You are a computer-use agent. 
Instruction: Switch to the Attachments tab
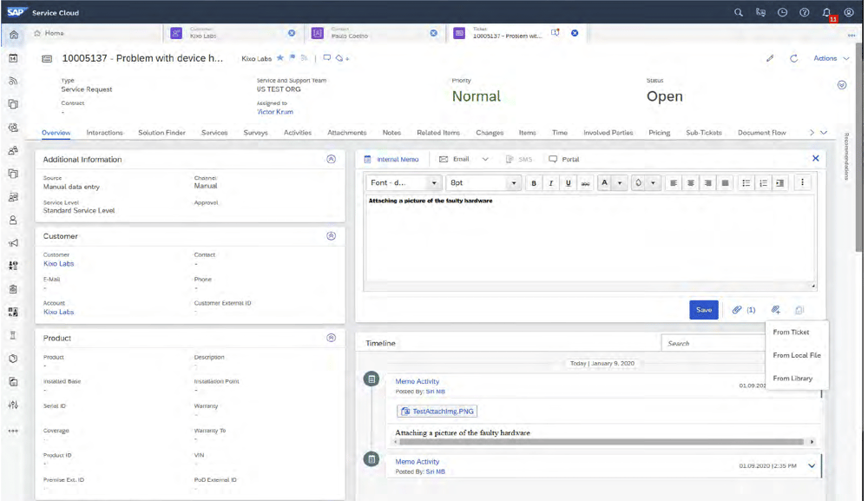(347, 133)
